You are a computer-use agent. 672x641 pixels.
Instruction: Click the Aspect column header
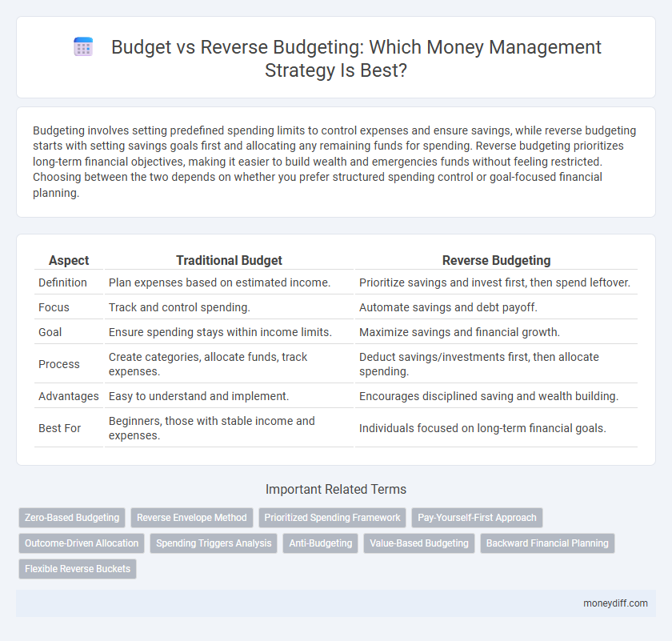pyautogui.click(x=69, y=260)
